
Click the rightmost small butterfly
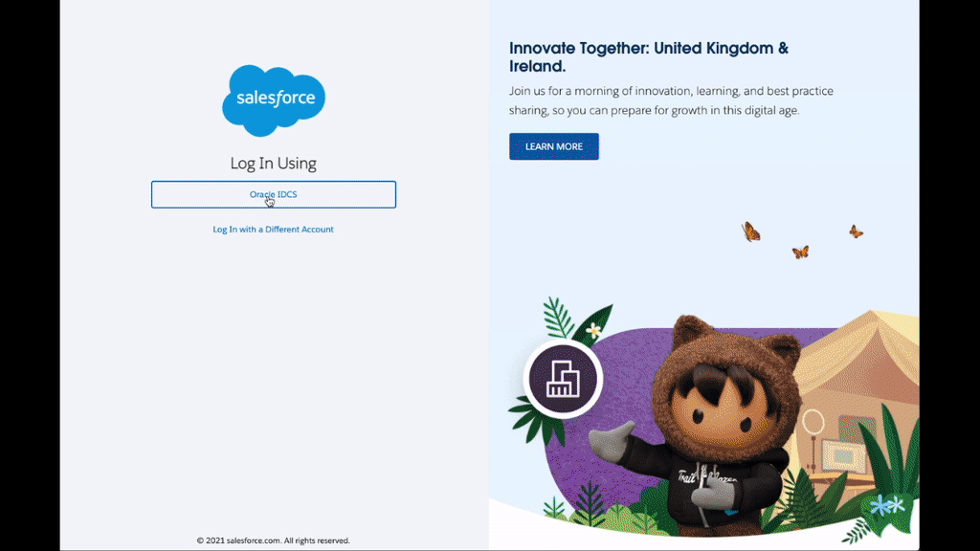click(x=856, y=231)
